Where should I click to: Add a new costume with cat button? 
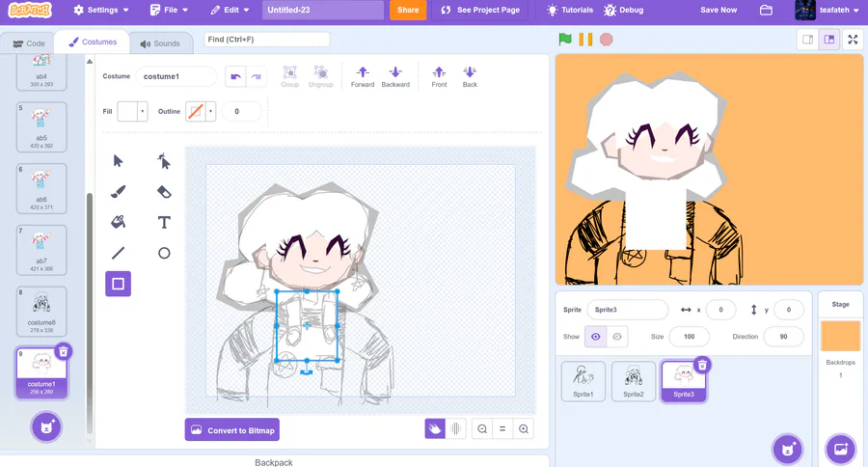(46, 426)
